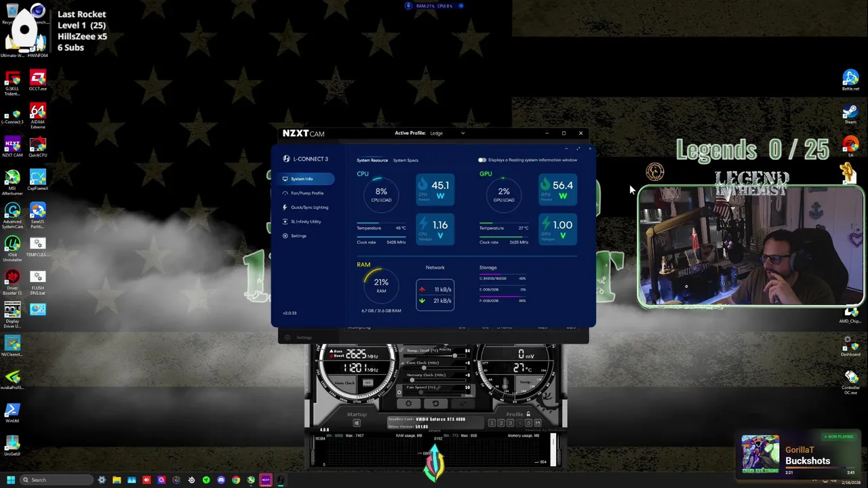Click the 8% CPU LOAD gauge
This screenshot has width=868, height=488.
pyautogui.click(x=381, y=195)
